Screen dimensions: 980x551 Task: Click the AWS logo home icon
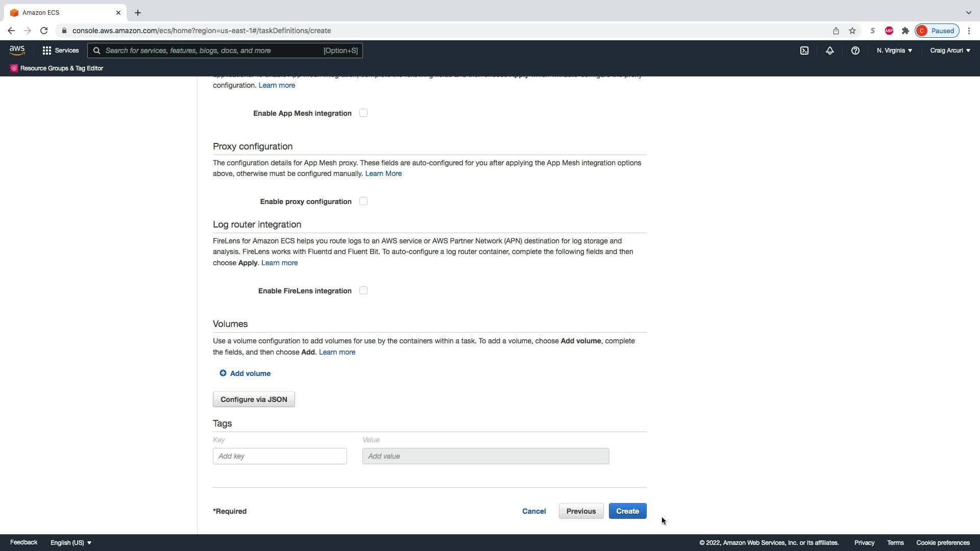tap(17, 51)
